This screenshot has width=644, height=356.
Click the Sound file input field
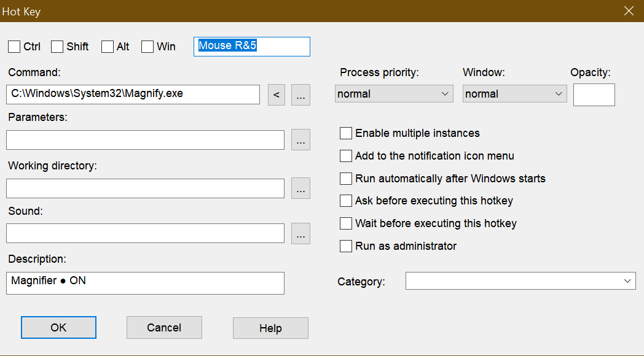pyautogui.click(x=146, y=233)
